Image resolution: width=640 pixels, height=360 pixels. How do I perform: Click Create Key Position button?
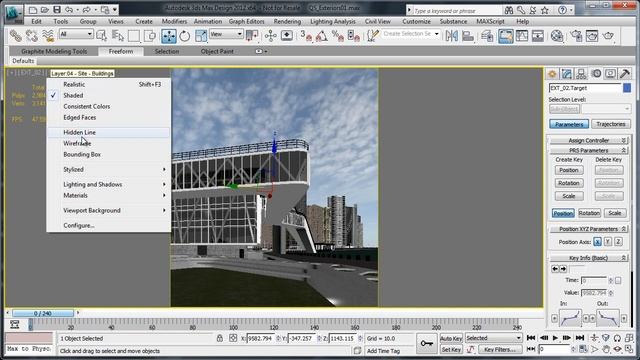[569, 170]
